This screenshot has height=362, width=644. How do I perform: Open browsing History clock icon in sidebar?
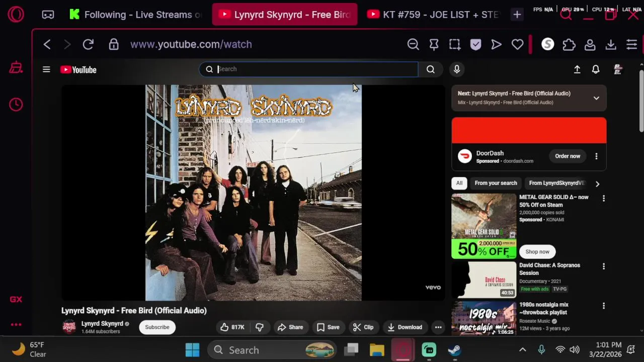click(16, 104)
